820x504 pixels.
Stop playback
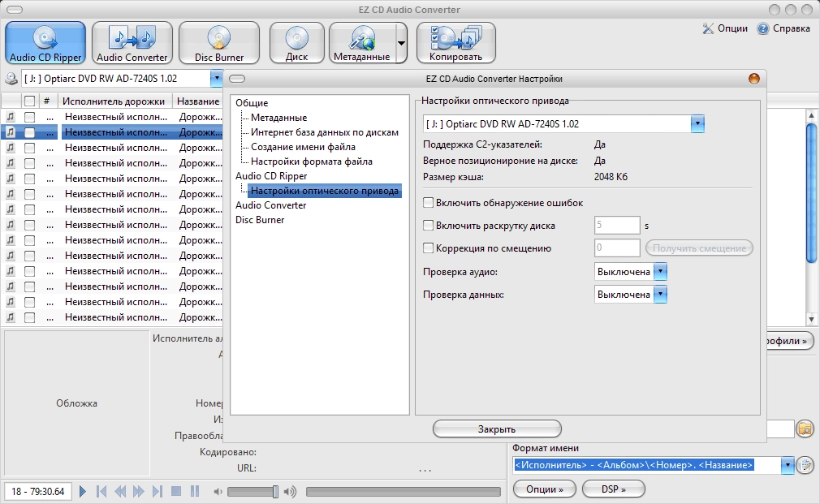(x=176, y=492)
